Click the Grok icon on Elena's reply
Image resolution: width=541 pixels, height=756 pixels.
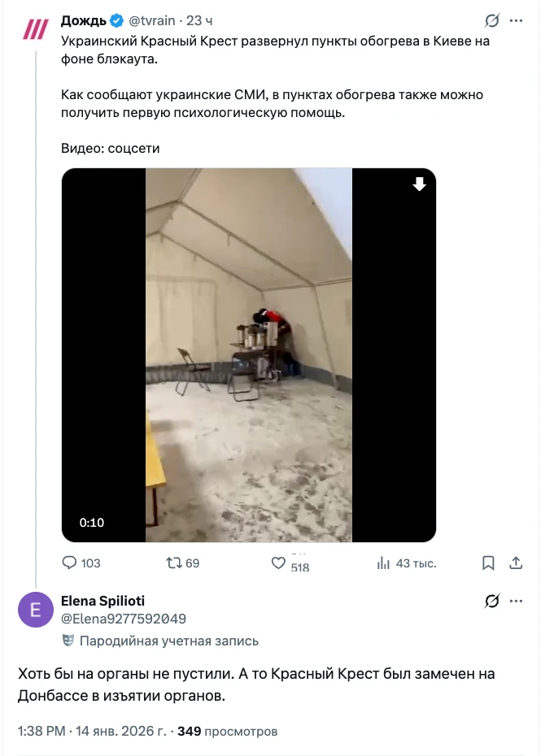point(491,602)
